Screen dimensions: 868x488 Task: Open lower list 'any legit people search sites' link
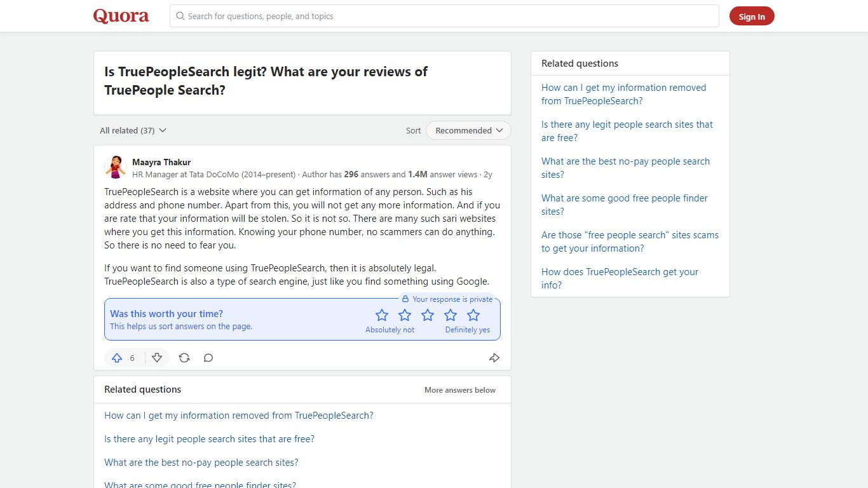(x=210, y=439)
